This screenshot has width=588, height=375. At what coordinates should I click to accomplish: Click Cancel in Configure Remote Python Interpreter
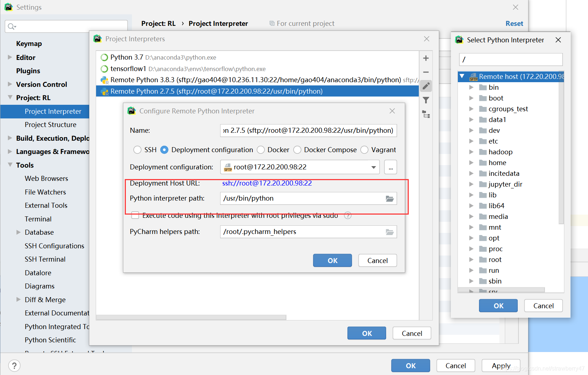click(378, 261)
